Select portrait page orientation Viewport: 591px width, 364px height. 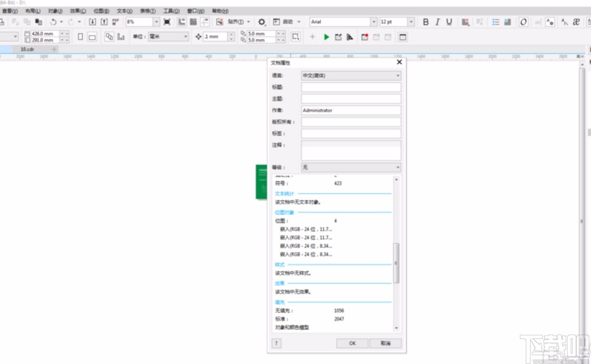(80, 37)
